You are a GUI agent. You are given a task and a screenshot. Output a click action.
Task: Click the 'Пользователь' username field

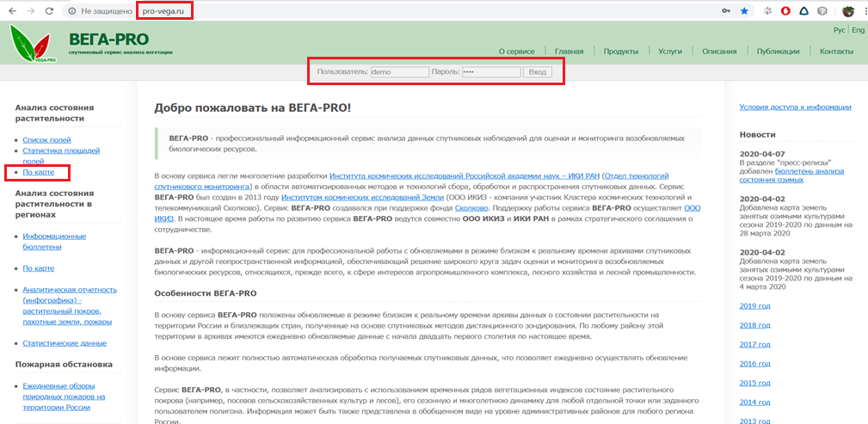click(399, 71)
